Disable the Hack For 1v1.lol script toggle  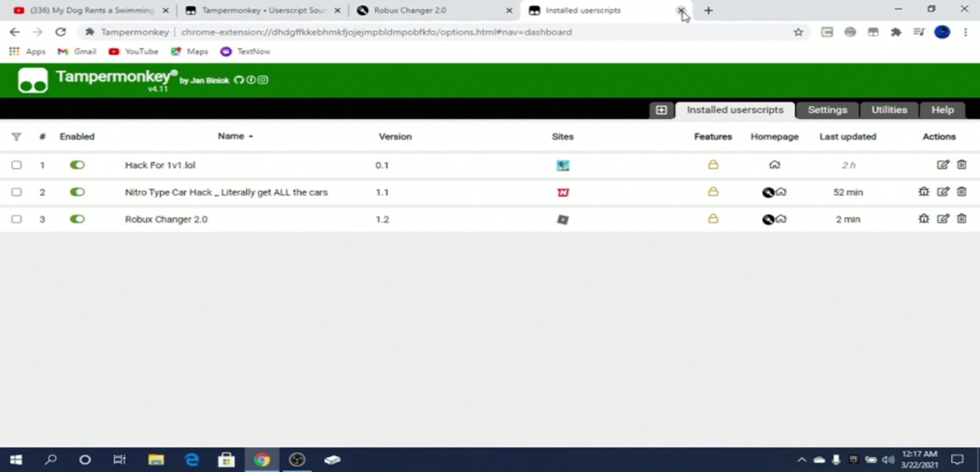(x=77, y=165)
